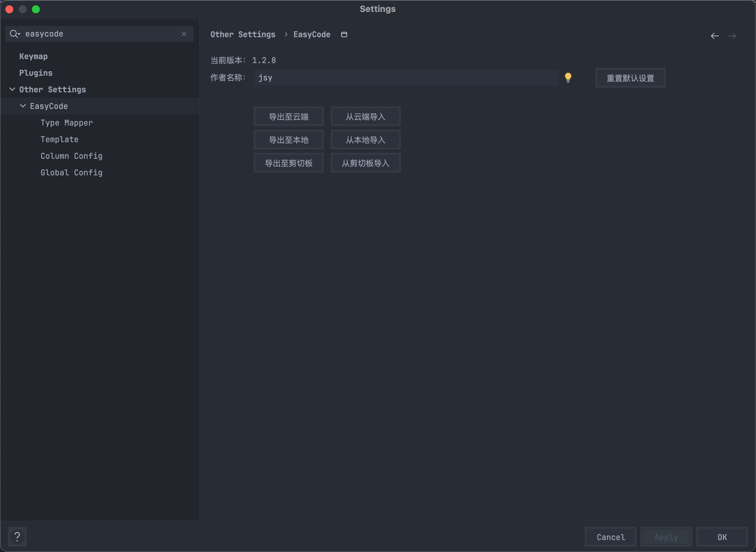
Task: Open the Keymap settings page
Action: (34, 56)
